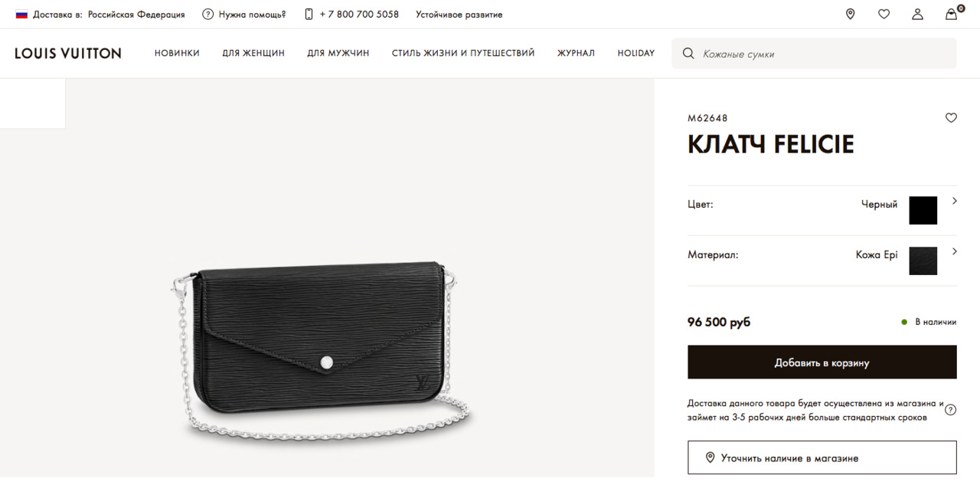Open the Новинки menu
This screenshot has height=482, width=980.
pos(177,53)
